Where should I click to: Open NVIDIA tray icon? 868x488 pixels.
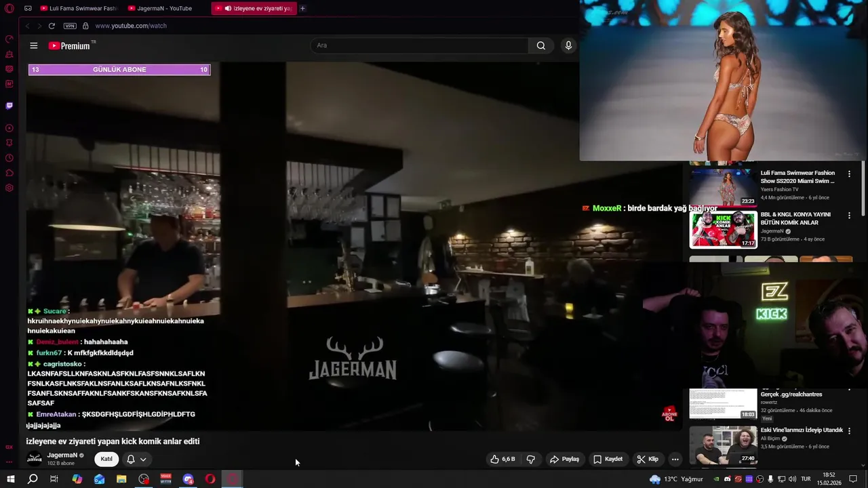pos(716,479)
